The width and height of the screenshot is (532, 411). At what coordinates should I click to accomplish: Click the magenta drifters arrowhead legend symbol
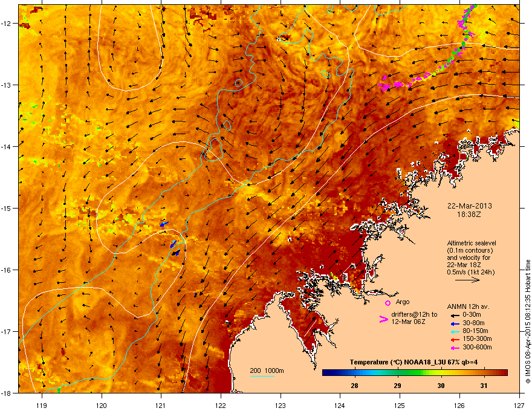[x=383, y=319]
